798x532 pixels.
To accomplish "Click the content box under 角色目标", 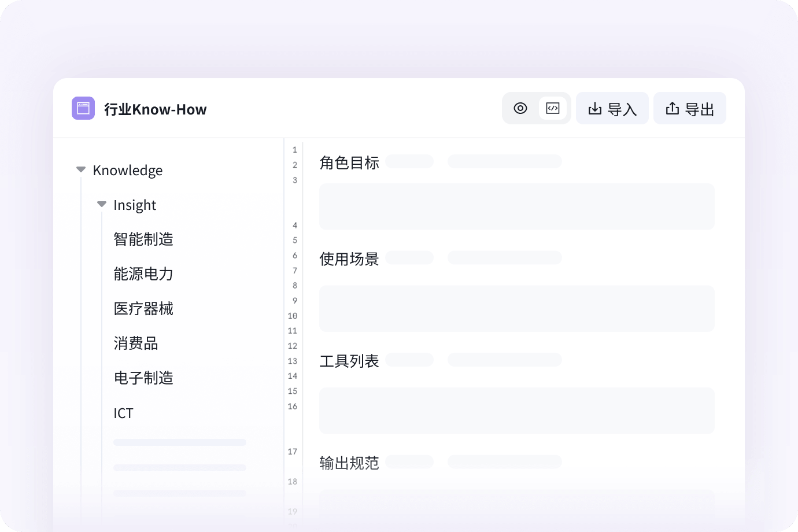I will tap(517, 206).
